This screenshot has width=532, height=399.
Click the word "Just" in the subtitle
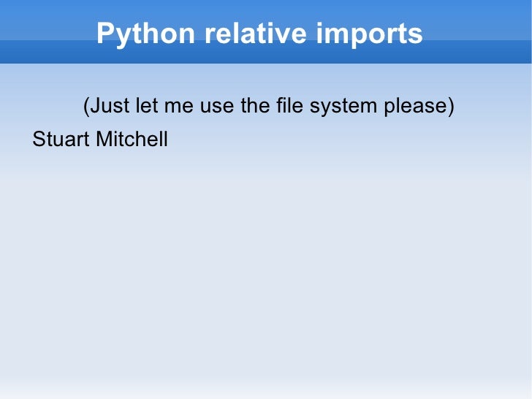110,105
